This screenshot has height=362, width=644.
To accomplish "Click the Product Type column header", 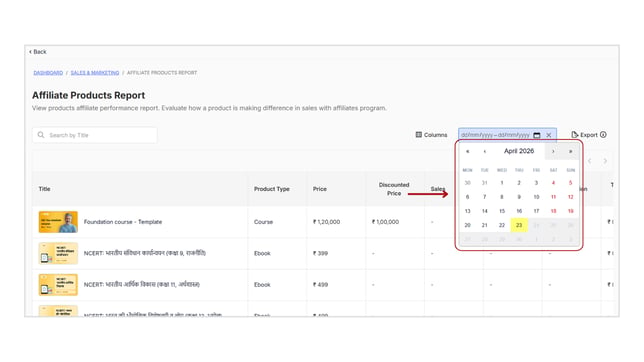I will pos(272,189).
